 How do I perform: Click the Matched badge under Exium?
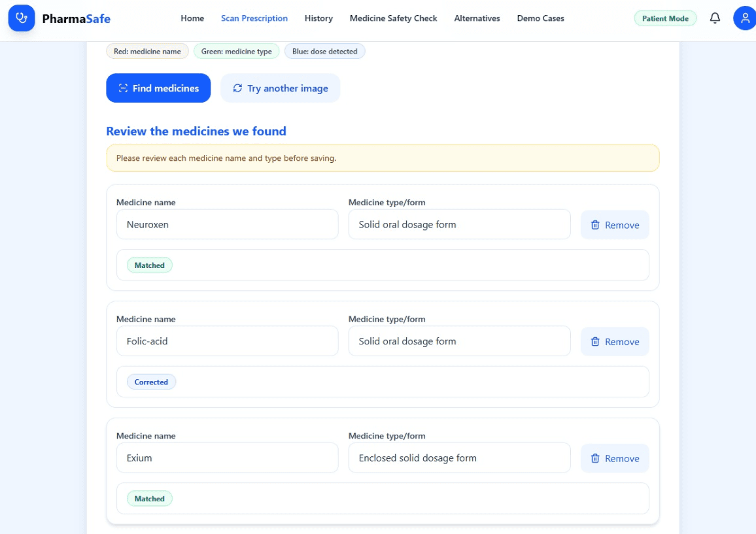tap(150, 498)
